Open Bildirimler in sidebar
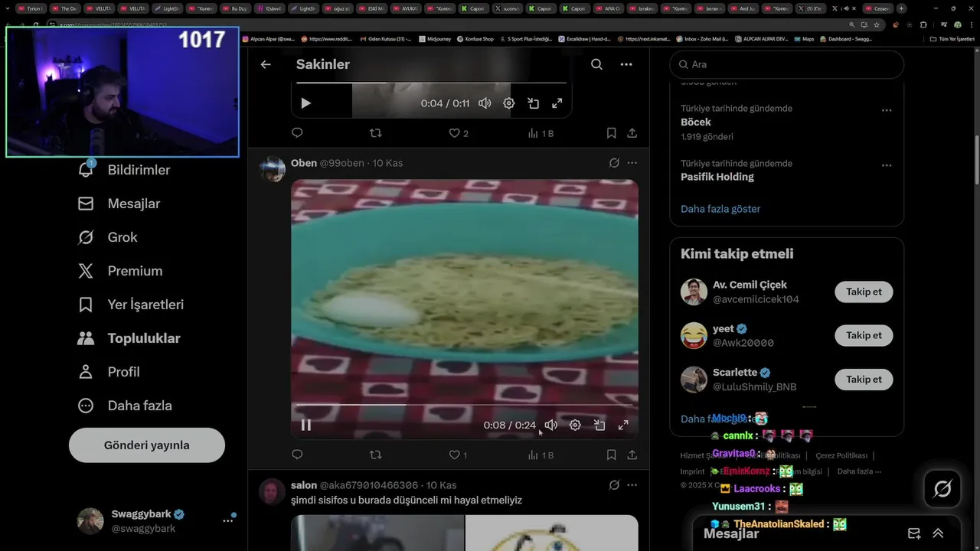 click(x=123, y=170)
